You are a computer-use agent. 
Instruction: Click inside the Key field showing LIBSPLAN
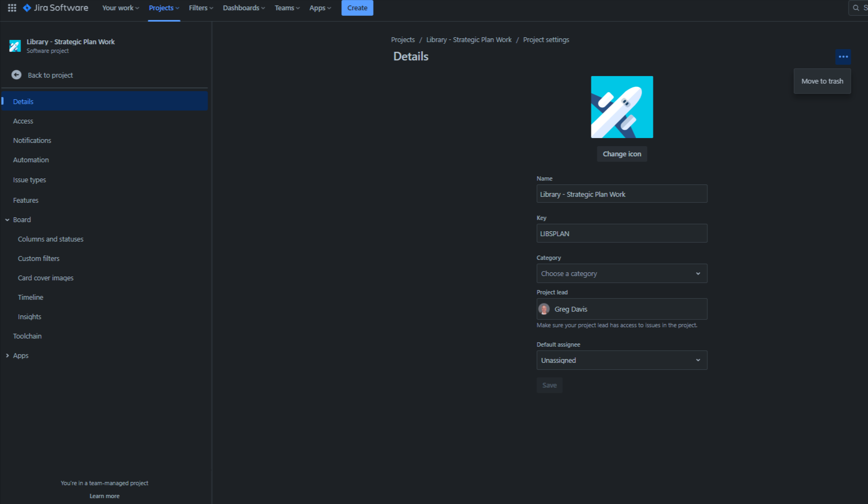pyautogui.click(x=621, y=233)
